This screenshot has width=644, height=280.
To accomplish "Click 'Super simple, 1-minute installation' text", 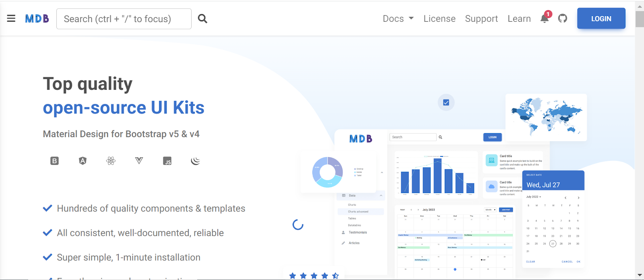I will click(128, 257).
